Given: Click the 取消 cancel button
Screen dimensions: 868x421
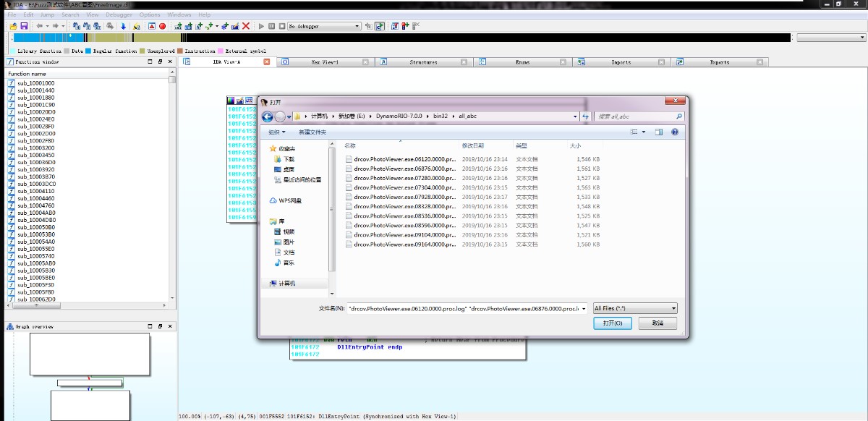Looking at the screenshot, I should [x=658, y=323].
